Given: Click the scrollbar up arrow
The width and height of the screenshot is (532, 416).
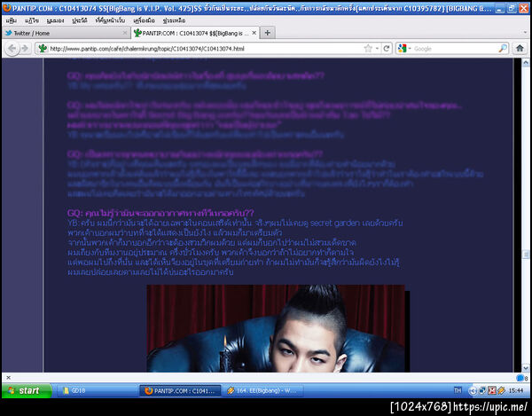Looking at the screenshot, I should click(x=526, y=62).
